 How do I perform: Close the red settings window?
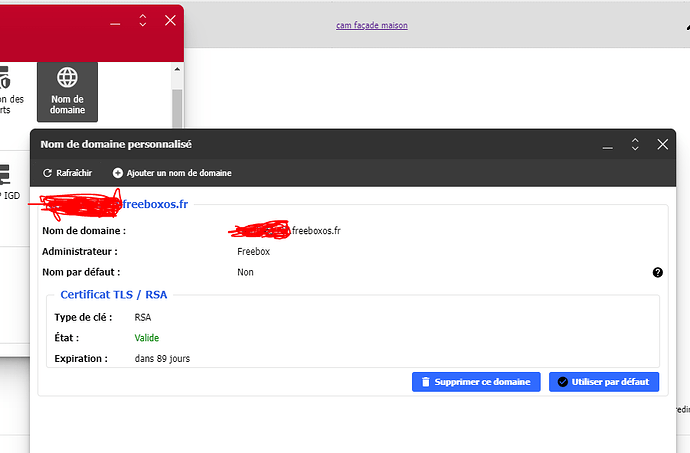170,20
